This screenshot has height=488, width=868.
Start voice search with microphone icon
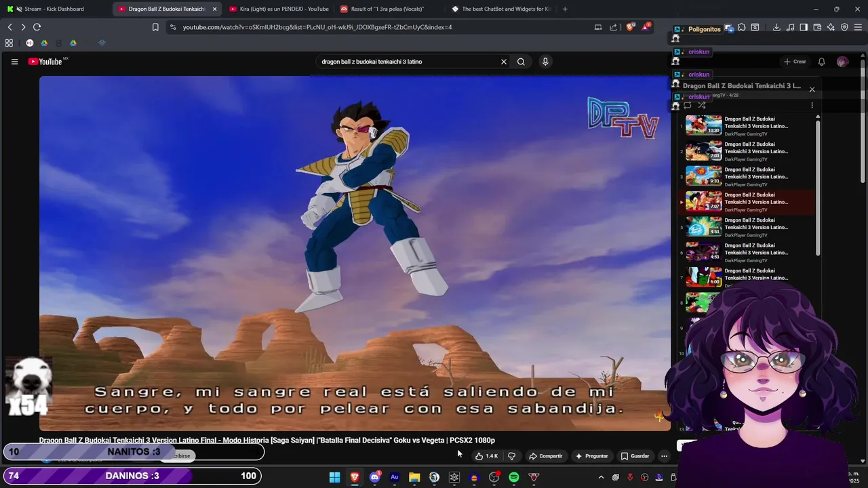tap(545, 62)
